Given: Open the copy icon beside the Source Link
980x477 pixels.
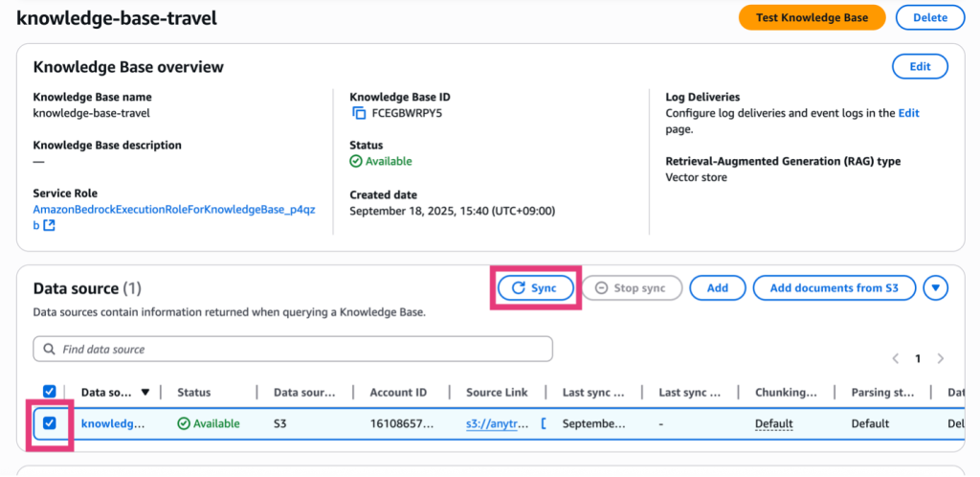Looking at the screenshot, I should (x=543, y=423).
